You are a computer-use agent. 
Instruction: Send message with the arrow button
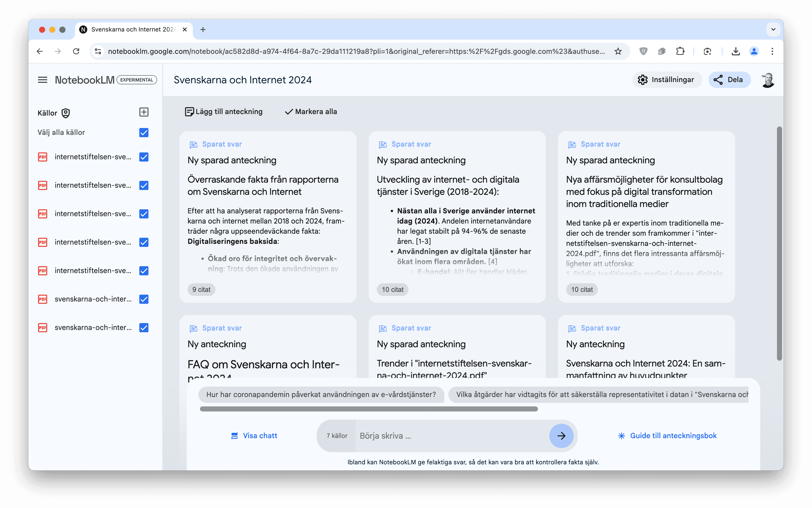point(561,436)
